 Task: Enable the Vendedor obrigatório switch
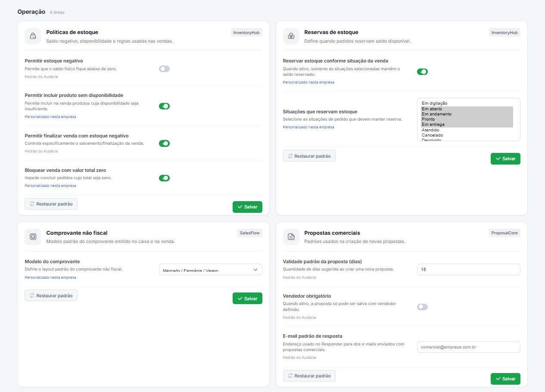422,307
